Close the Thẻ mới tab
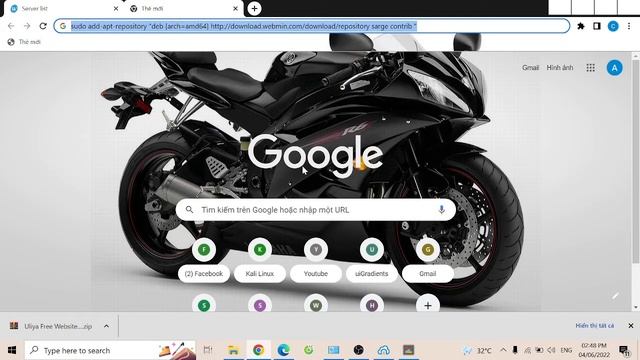This screenshot has height=360, width=640. 235,9
